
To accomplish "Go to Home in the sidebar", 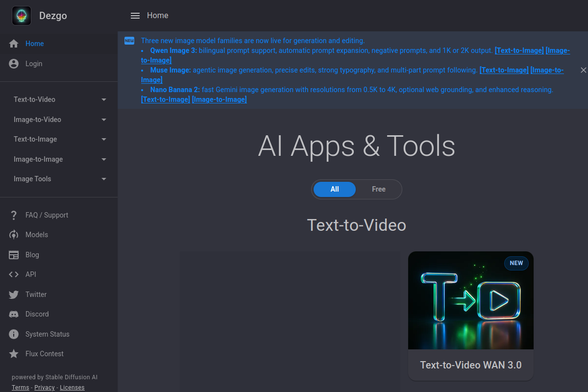I will tap(35, 44).
